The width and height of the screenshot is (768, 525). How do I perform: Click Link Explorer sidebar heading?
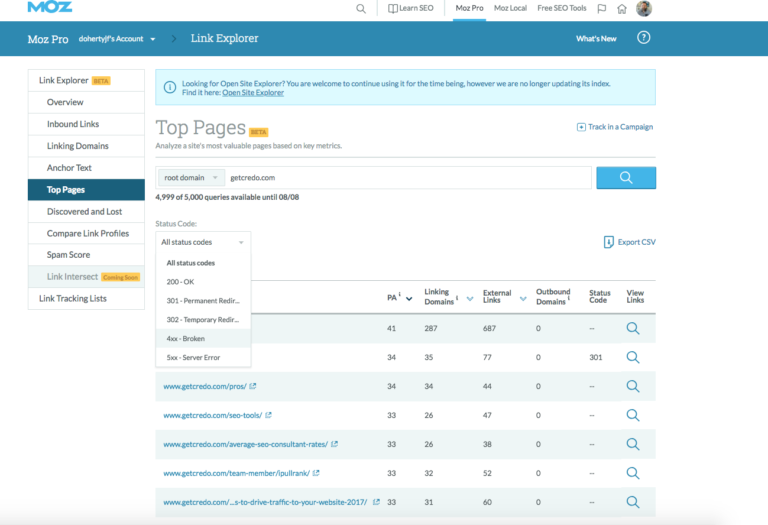[64, 80]
